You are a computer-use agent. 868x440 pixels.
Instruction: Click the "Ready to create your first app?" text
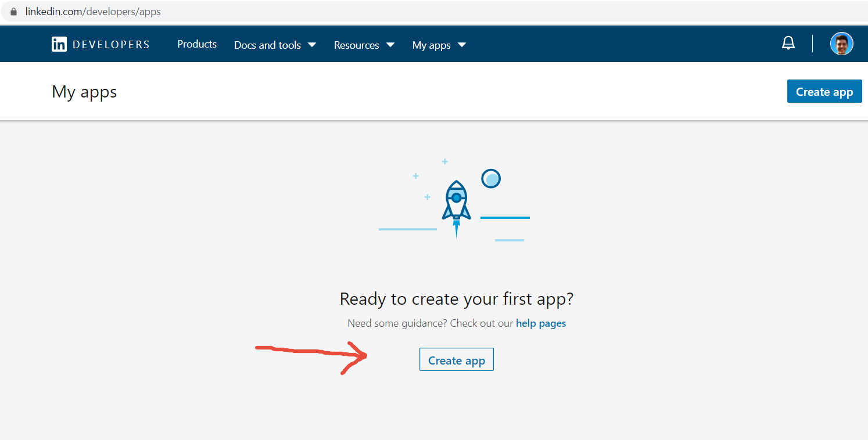pos(457,299)
